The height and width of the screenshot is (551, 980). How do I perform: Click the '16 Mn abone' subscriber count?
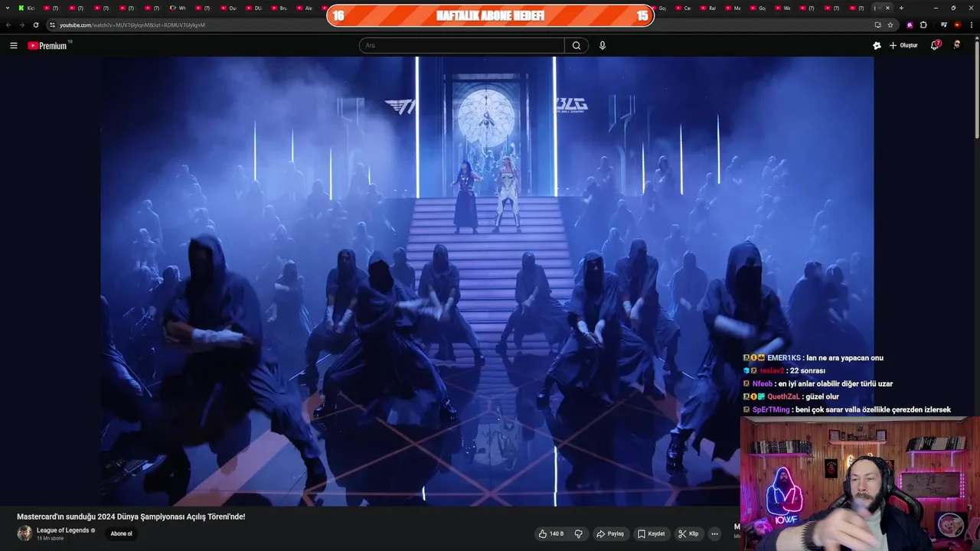click(50, 539)
